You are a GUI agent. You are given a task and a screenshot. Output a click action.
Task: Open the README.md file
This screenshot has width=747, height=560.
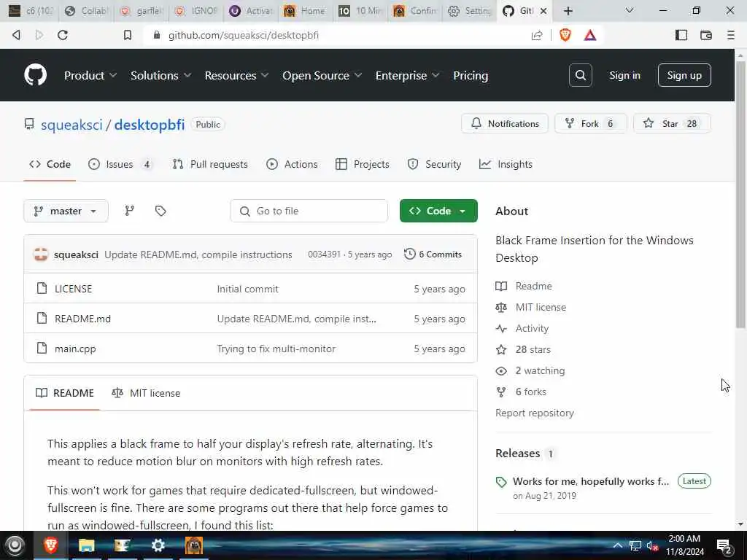[x=83, y=319]
